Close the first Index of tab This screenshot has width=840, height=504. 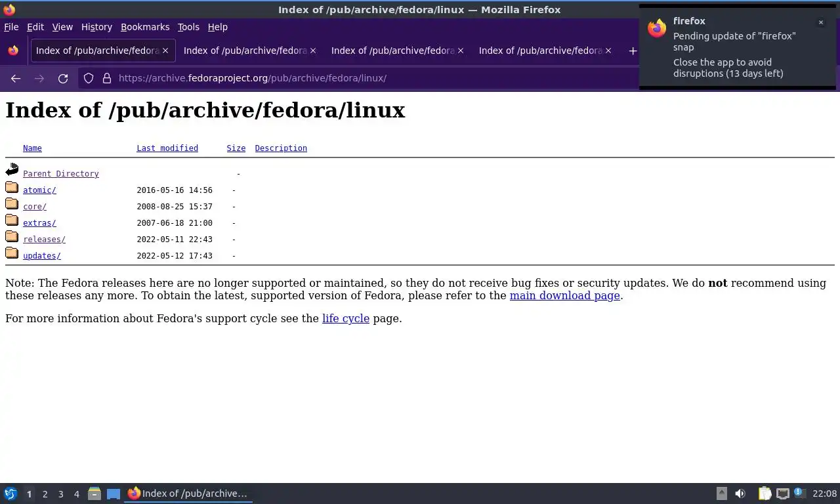[165, 51]
